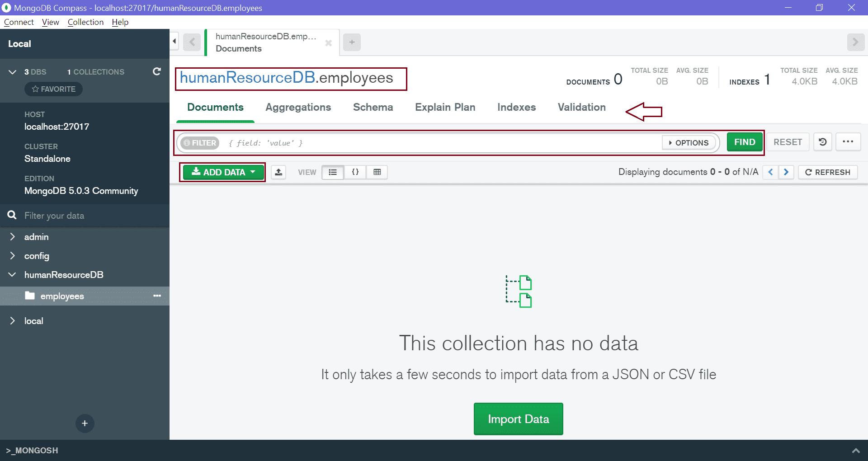Image resolution: width=868 pixels, height=461 pixels.
Task: Click the Refresh documents icon
Action: (827, 172)
